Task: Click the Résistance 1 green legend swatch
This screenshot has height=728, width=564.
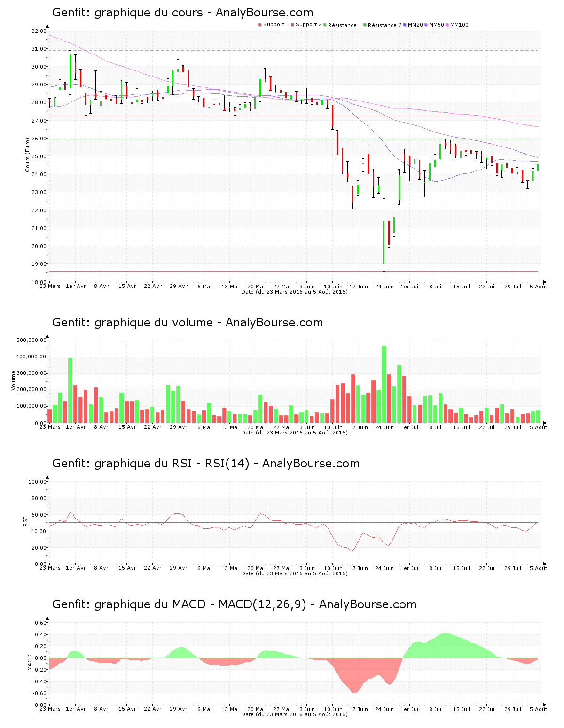Action: coord(325,25)
